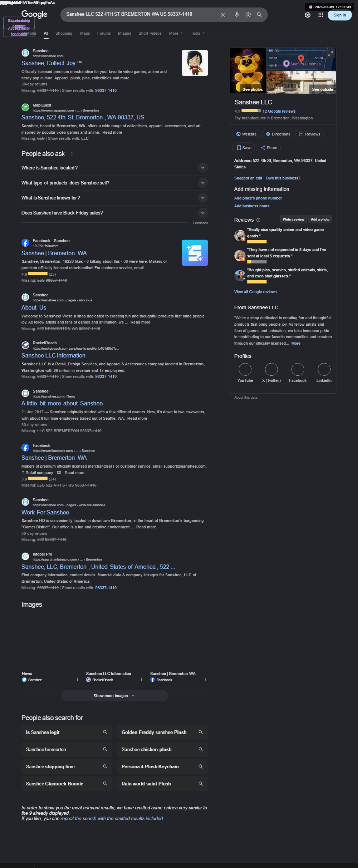Click the YouTube profile icon

tap(245, 369)
